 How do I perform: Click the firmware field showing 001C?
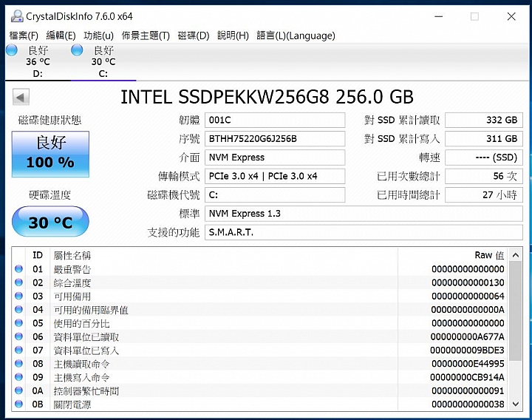(275, 120)
